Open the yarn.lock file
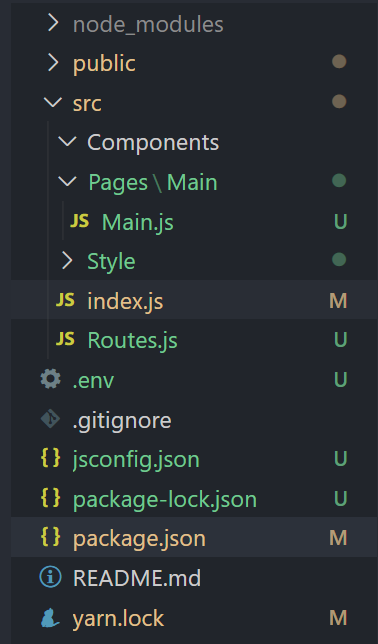Screen dimensions: 378x644 pyautogui.click(x=118, y=619)
